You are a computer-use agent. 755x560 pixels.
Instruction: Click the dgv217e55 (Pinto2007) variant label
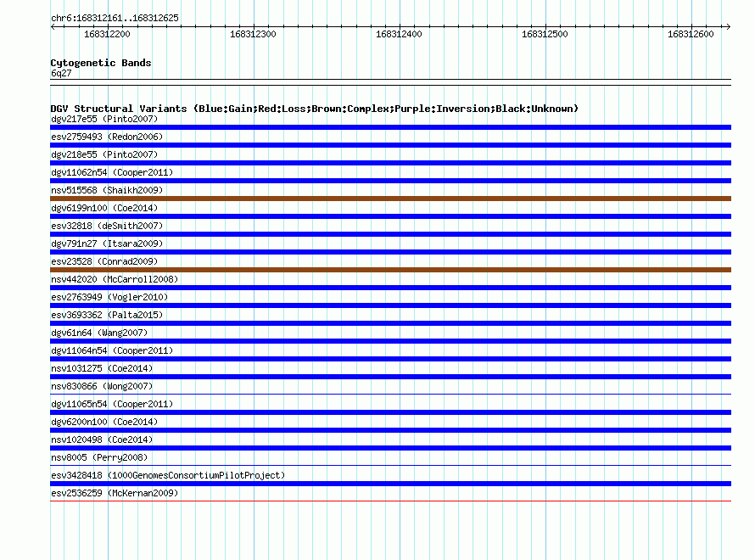tap(104, 119)
